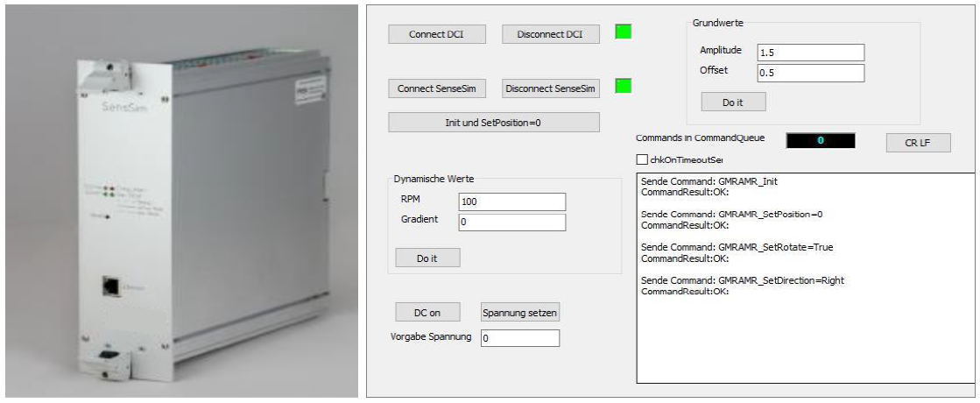Viewport: 980px width, 403px height.
Task: Click Init und SetPosition=0 button
Action: [x=494, y=123]
